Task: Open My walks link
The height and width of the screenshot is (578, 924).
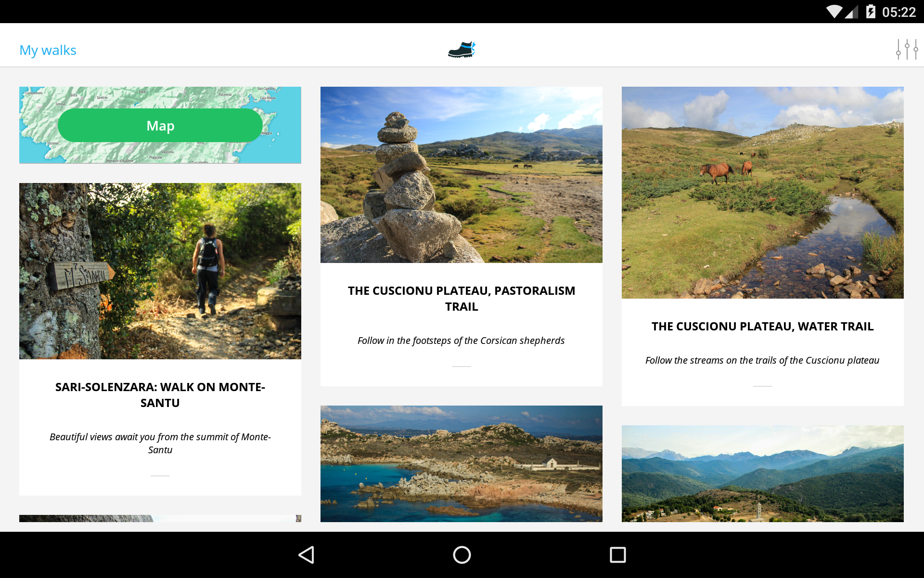Action: [48, 50]
